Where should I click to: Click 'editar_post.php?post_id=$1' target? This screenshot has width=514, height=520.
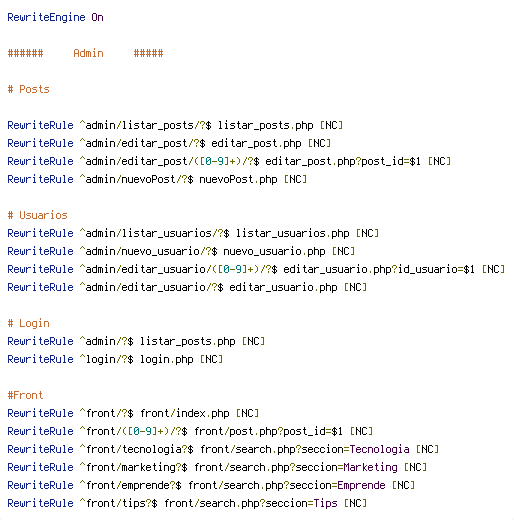(x=343, y=161)
